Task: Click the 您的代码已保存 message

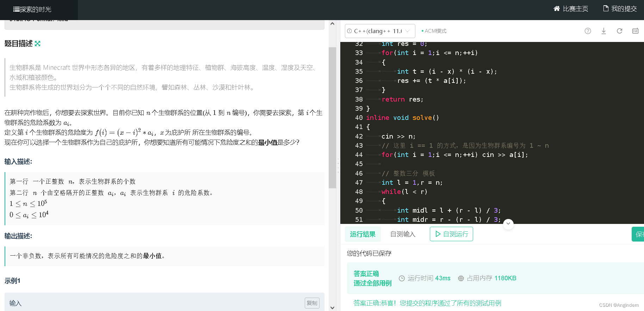Action: [x=369, y=253]
